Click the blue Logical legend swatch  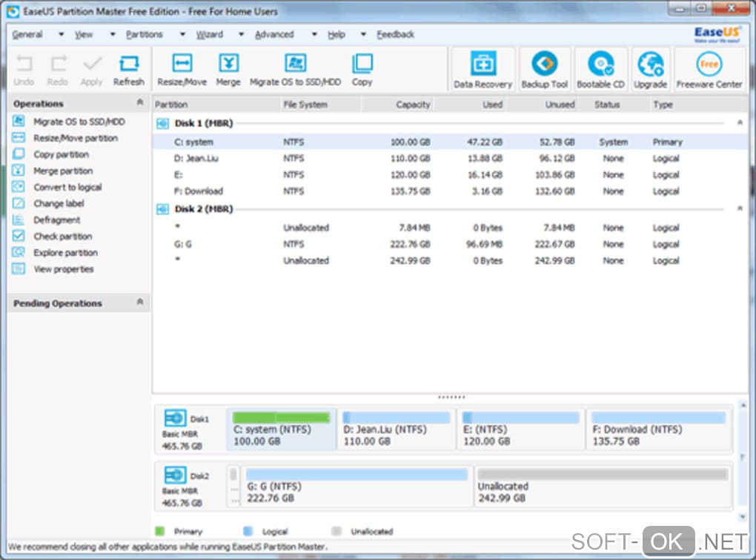pos(248,531)
